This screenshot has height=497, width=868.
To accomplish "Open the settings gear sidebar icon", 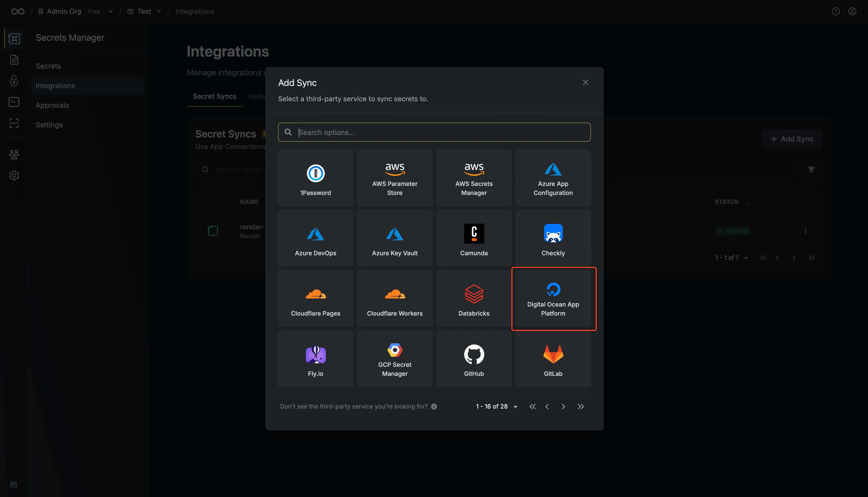I will tap(14, 175).
